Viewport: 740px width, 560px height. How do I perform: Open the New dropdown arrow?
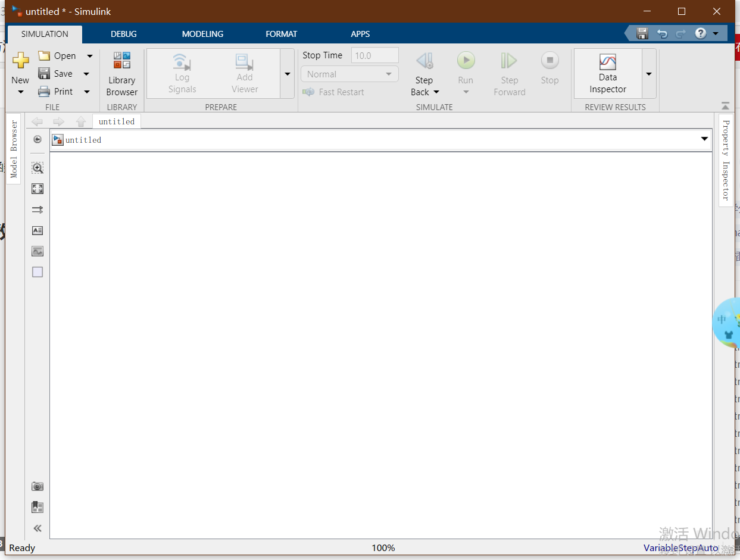[21, 92]
